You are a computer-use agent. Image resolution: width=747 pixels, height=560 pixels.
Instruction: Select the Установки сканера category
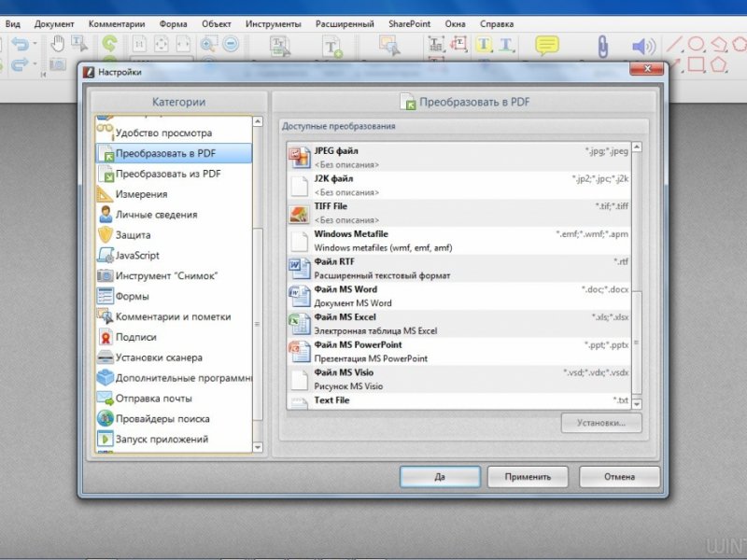click(x=174, y=357)
